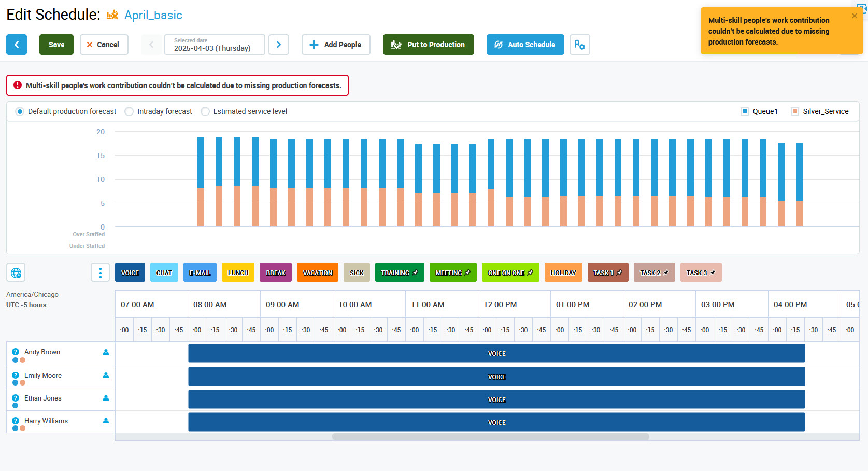Open the three-dot options menu
Screen dimensions: 868x471
100,273
